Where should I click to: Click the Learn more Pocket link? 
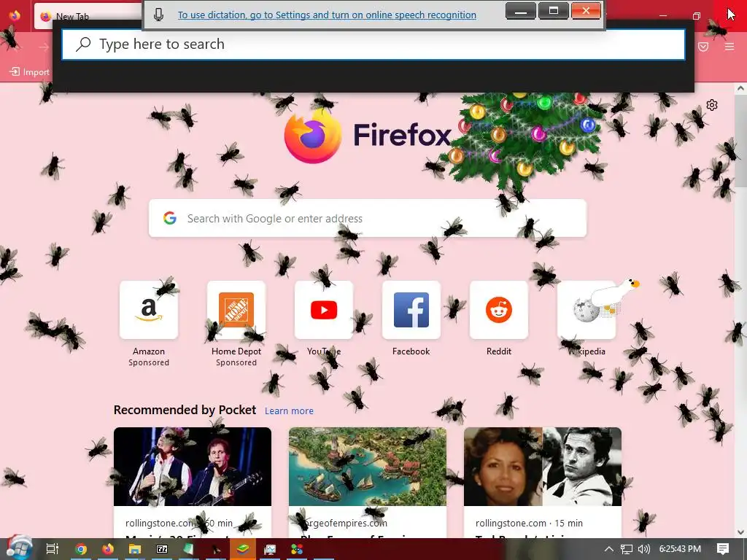[289, 411]
